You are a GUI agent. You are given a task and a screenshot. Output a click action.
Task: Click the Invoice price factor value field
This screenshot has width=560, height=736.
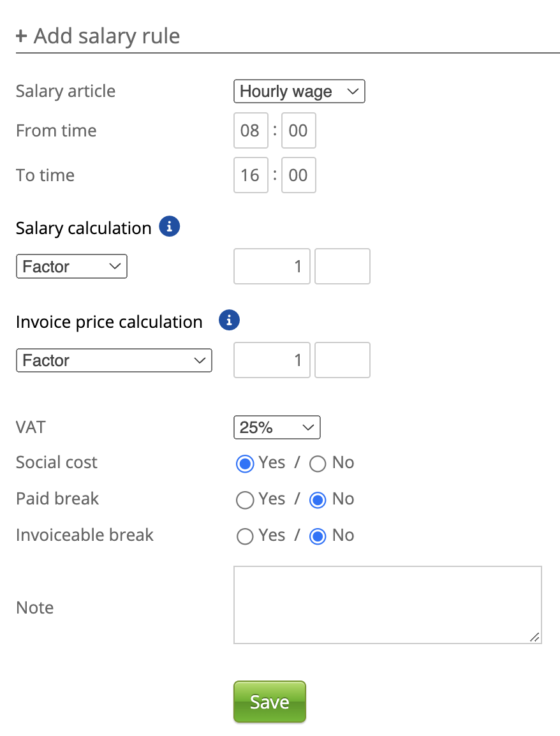coord(272,360)
